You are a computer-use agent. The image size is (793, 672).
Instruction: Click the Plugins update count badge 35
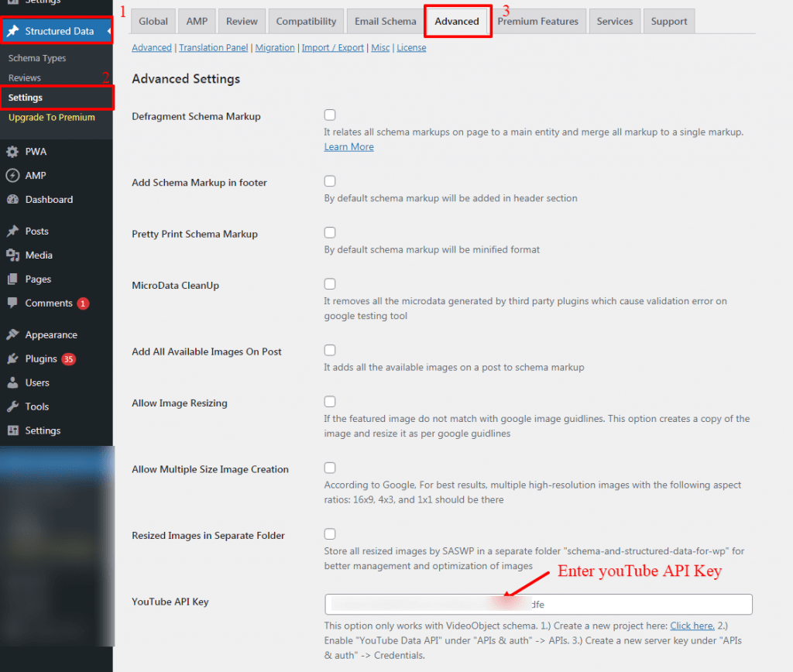(68, 359)
